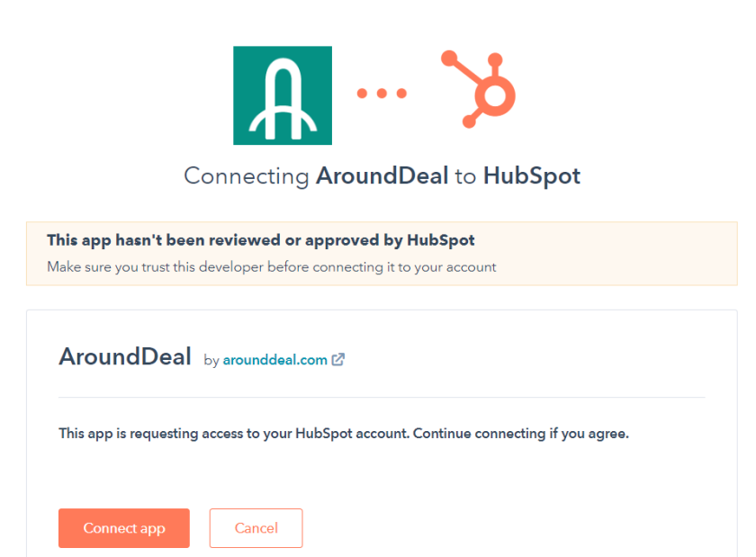The height and width of the screenshot is (557, 756).
Task: Click the unreviewed app warning title
Action: click(x=261, y=241)
